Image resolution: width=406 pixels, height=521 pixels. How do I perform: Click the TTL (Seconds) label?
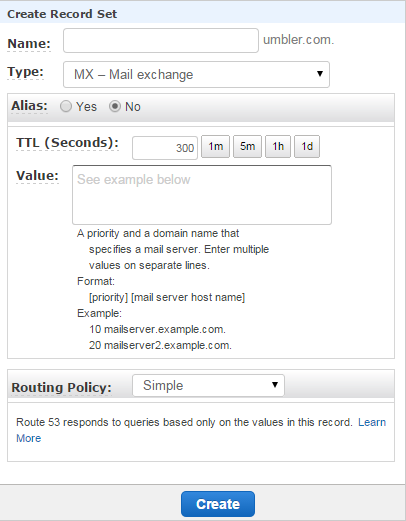point(67,143)
